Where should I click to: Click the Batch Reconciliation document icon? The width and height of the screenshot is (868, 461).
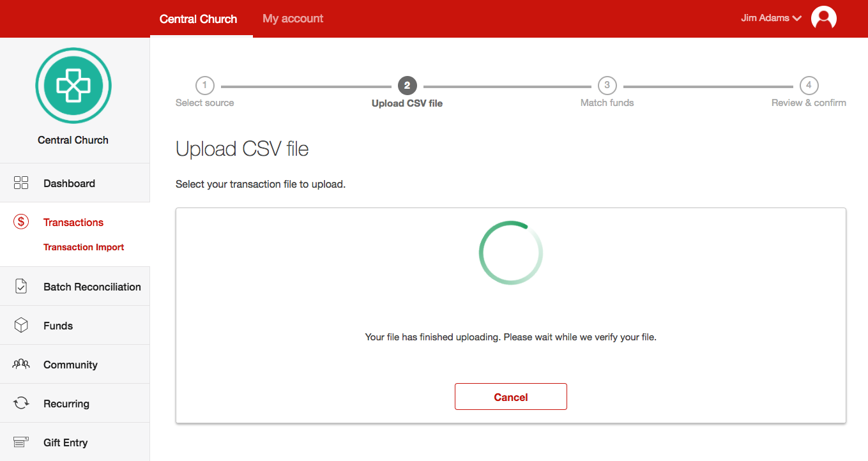pos(21,287)
